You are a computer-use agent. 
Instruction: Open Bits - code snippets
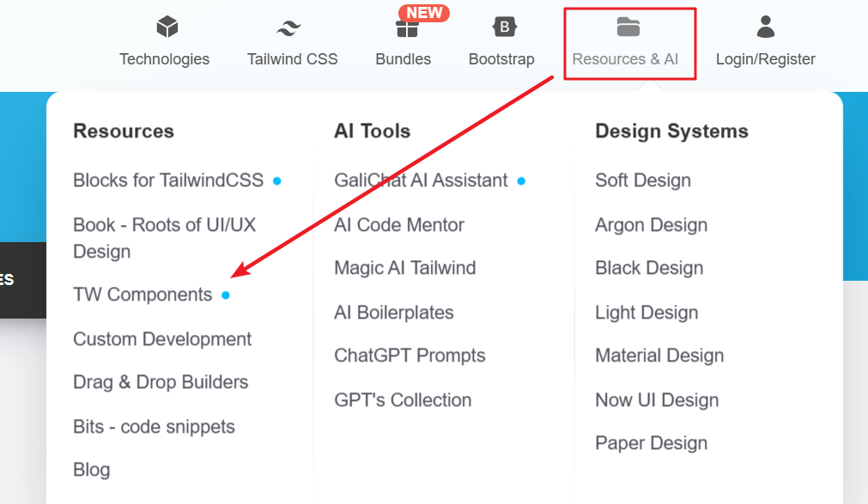[x=154, y=427]
